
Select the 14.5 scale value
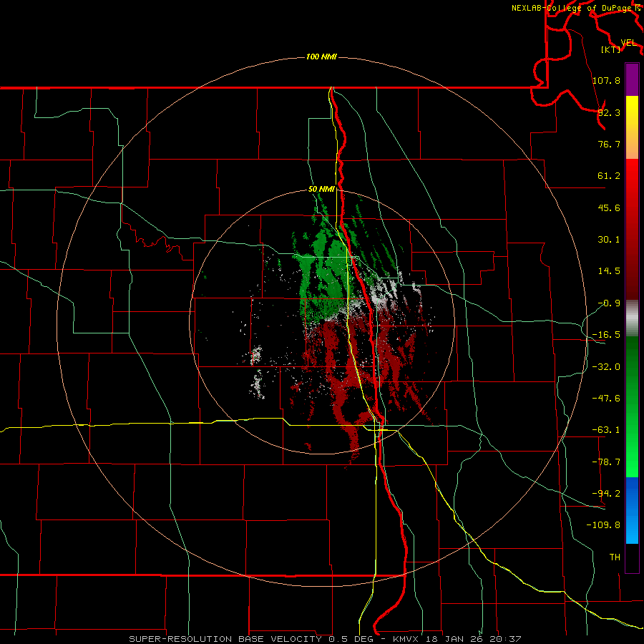[609, 271]
